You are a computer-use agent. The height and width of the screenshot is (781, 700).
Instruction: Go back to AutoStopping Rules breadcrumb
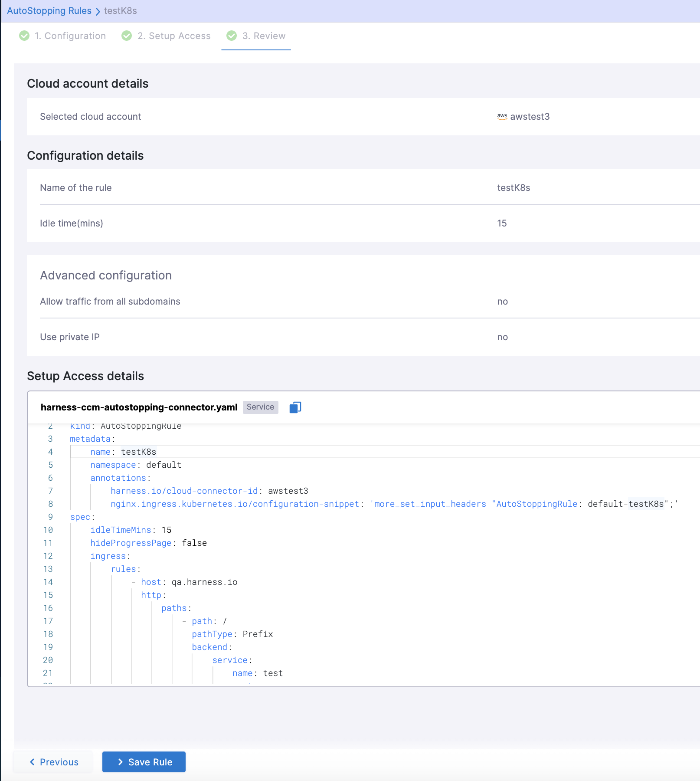coord(49,11)
